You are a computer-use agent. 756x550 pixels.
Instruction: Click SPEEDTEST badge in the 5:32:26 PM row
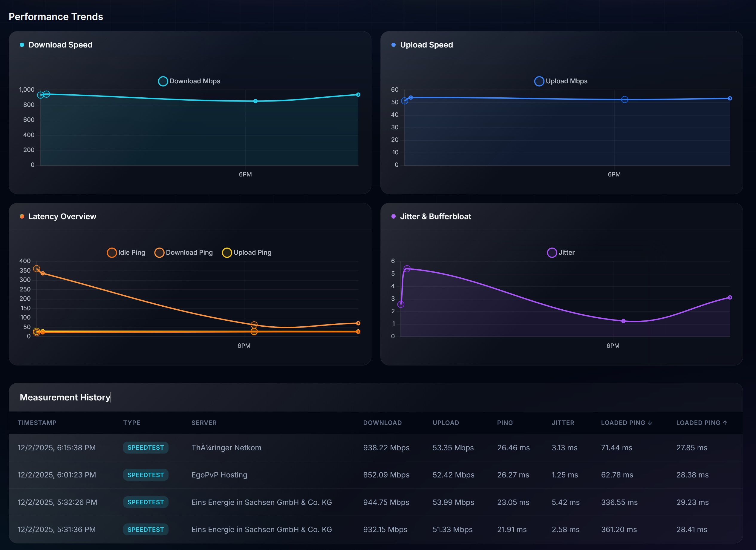click(146, 502)
